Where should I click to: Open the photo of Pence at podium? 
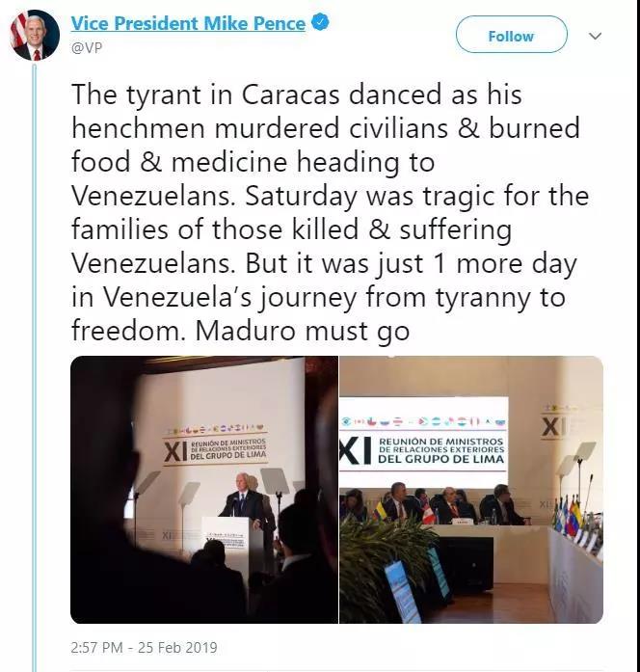tap(204, 490)
